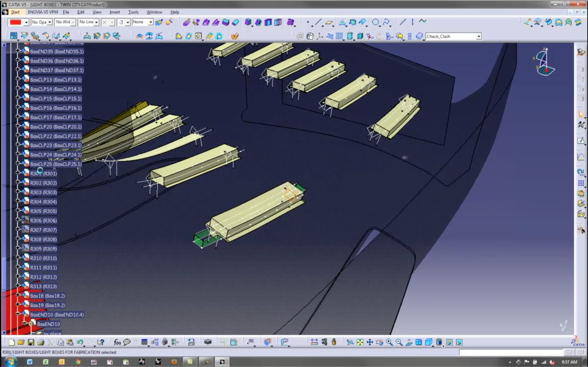Click the Zoom Out magnifier icon
The width and height of the screenshot is (588, 367).
[x=399, y=342]
